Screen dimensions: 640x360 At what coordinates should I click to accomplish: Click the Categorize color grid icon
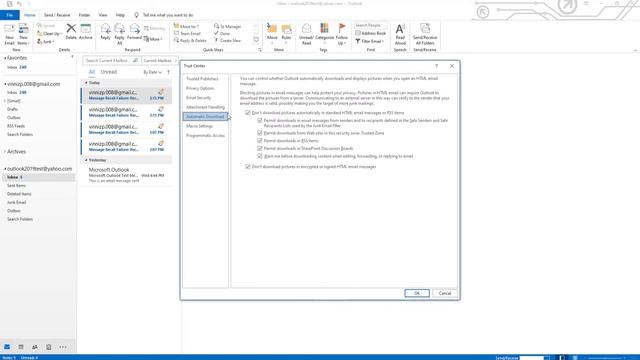point(324,28)
